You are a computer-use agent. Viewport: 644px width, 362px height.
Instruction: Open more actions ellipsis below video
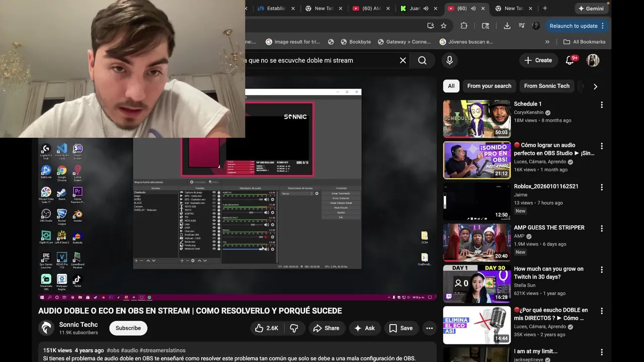tap(429, 328)
